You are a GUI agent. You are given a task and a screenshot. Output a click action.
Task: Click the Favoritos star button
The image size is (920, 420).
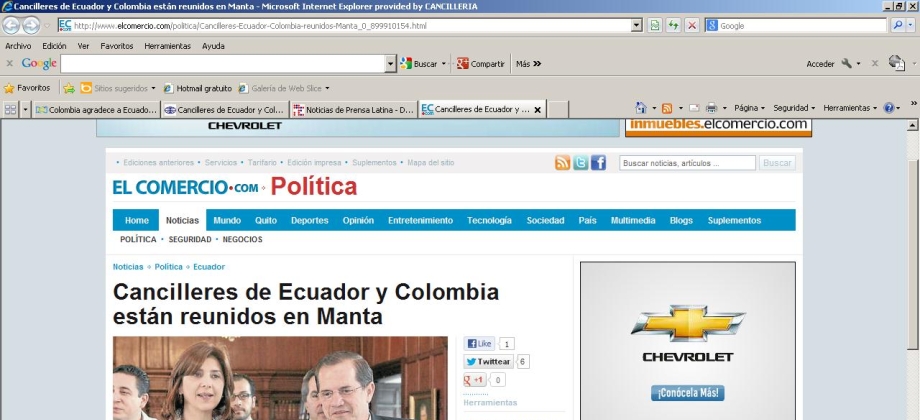point(27,88)
